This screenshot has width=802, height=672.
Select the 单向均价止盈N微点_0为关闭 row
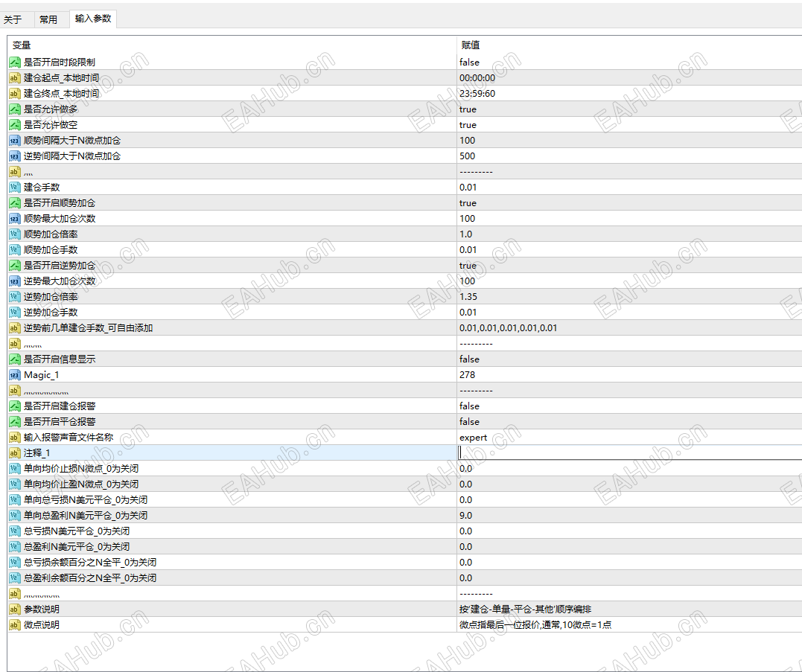click(404, 484)
